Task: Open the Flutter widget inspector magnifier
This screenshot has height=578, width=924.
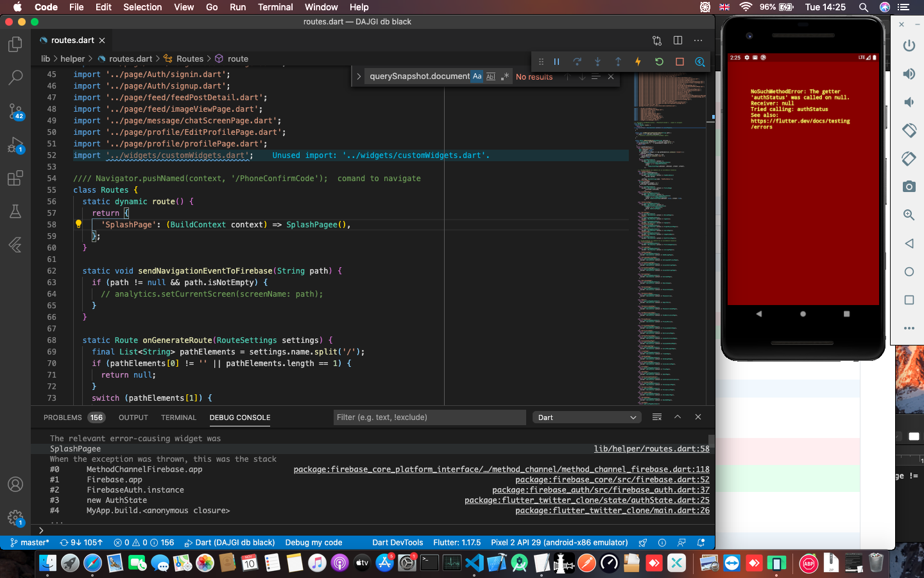Action: pyautogui.click(x=699, y=62)
